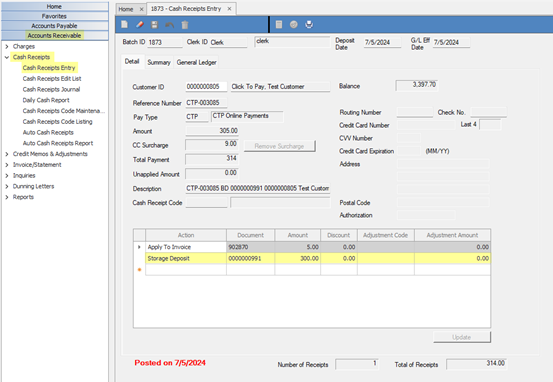Collapse the Cash Receipts tree node

pos(7,57)
